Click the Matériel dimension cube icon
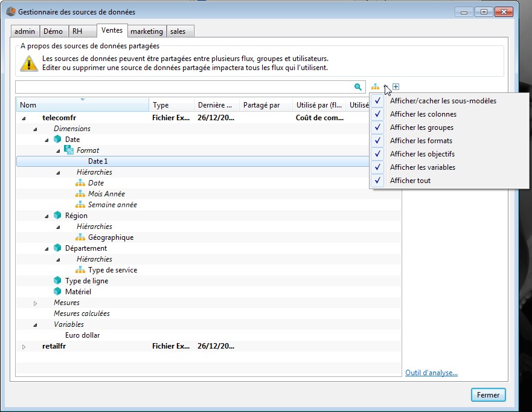532x412 pixels. [x=57, y=292]
